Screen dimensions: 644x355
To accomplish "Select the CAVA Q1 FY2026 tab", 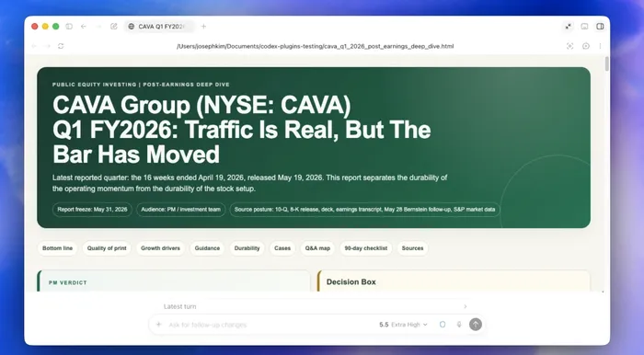I will tap(159, 27).
